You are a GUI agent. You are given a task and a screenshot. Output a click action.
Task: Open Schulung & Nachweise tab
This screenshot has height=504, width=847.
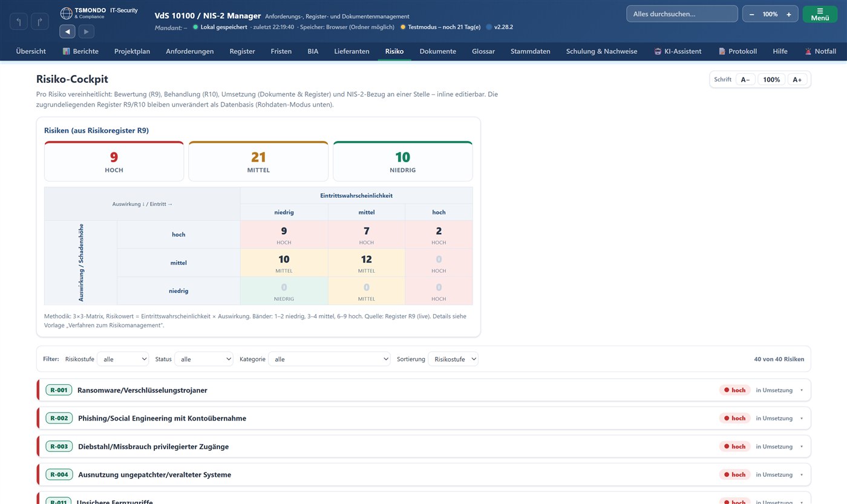coord(601,51)
